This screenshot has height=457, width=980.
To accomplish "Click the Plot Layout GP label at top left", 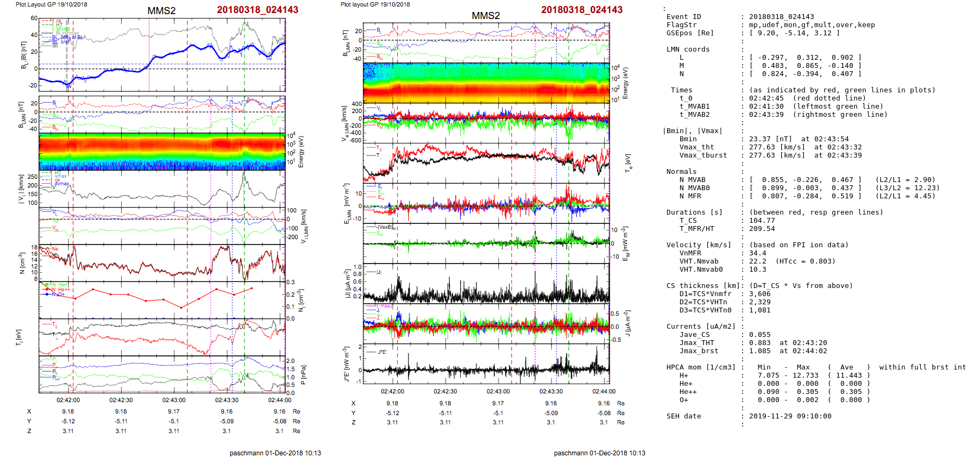I will (51, 4).
